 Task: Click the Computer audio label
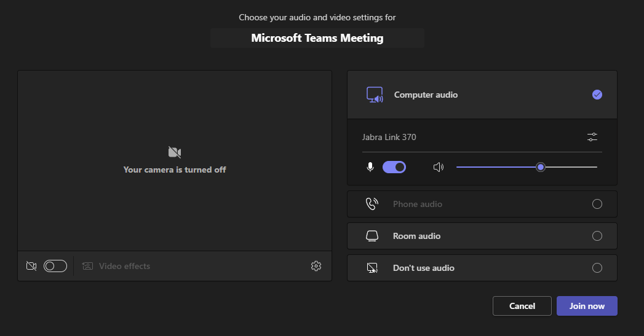click(426, 95)
